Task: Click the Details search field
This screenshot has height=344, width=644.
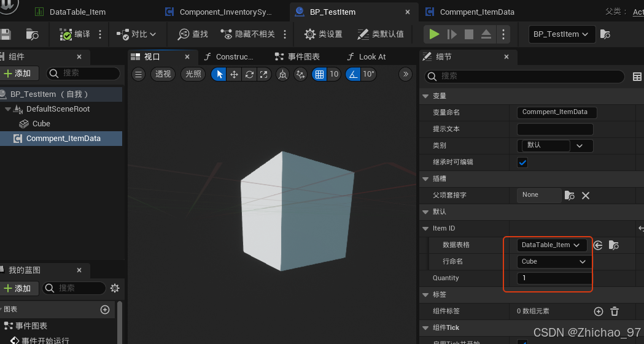Action: (x=524, y=76)
